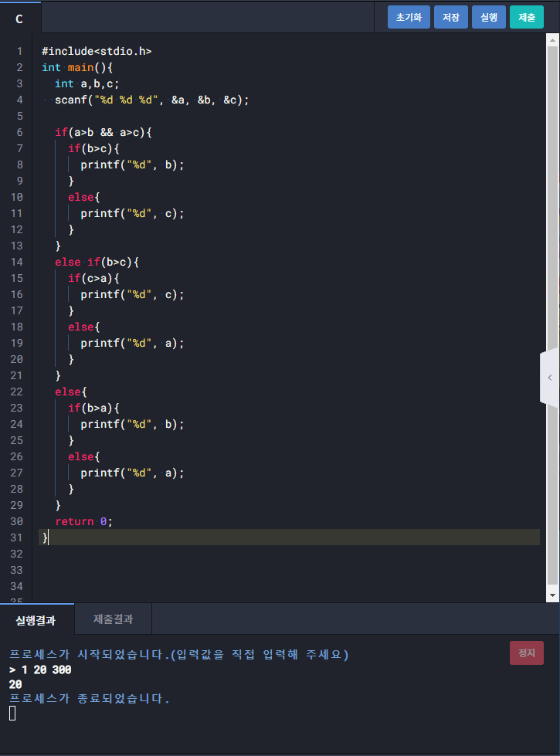This screenshot has width=560, height=756.
Task: Click the '> 1 20 300' input line
Action: click(40, 670)
